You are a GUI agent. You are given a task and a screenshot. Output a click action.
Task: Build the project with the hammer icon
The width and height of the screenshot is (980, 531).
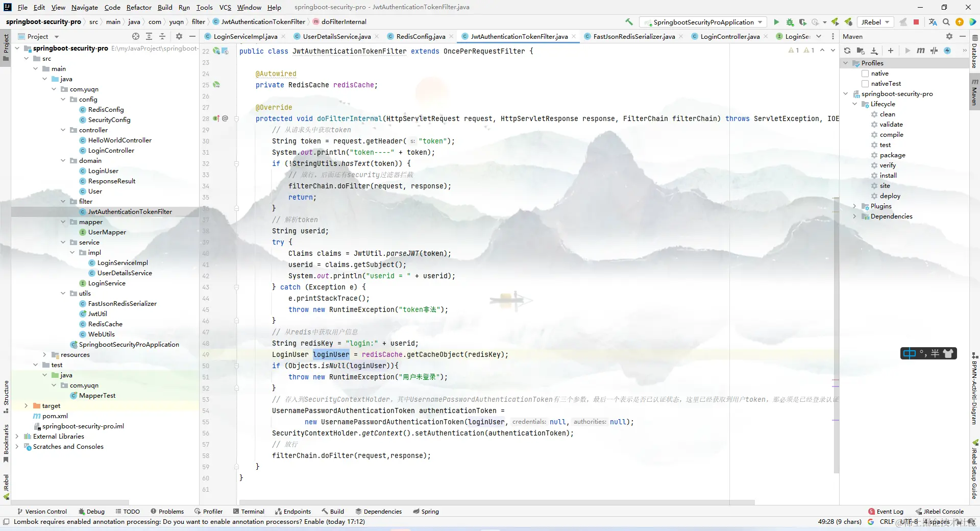pos(629,22)
